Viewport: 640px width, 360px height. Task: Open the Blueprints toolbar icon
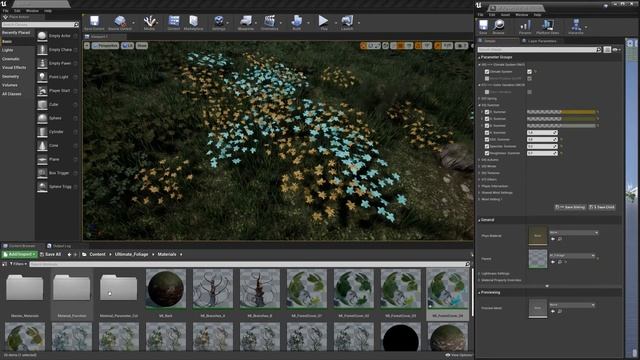[x=246, y=21]
